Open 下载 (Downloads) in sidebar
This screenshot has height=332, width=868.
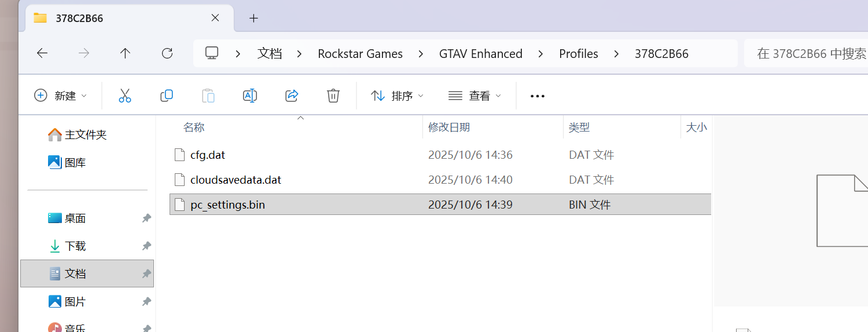75,246
